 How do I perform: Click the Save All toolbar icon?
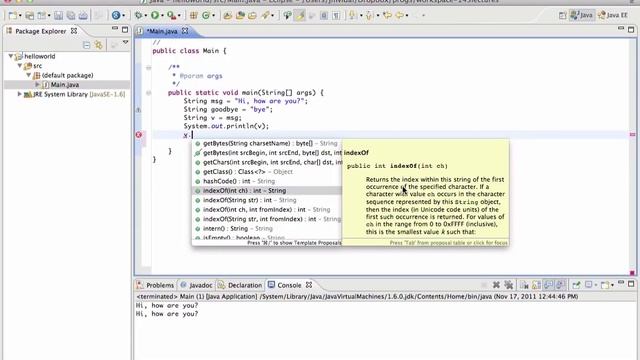(x=71, y=16)
